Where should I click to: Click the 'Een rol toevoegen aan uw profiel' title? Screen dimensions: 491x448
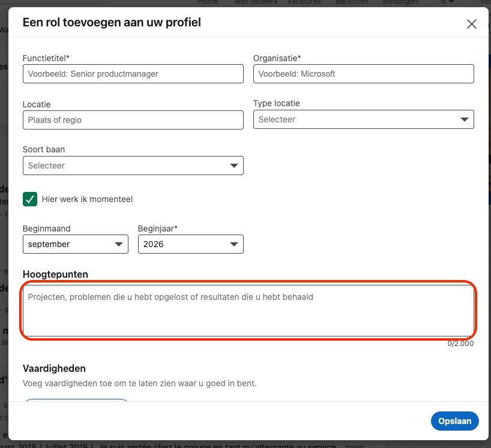click(112, 23)
